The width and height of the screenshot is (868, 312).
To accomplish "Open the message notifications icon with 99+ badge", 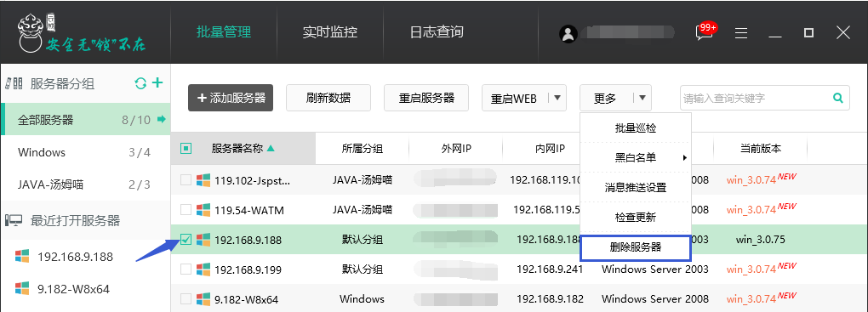I will click(705, 31).
